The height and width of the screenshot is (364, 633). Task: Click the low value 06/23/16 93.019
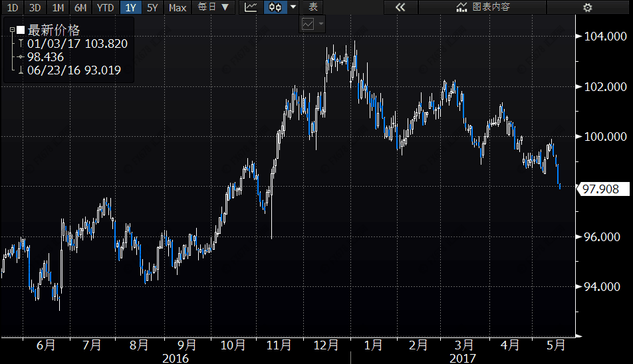click(74, 70)
